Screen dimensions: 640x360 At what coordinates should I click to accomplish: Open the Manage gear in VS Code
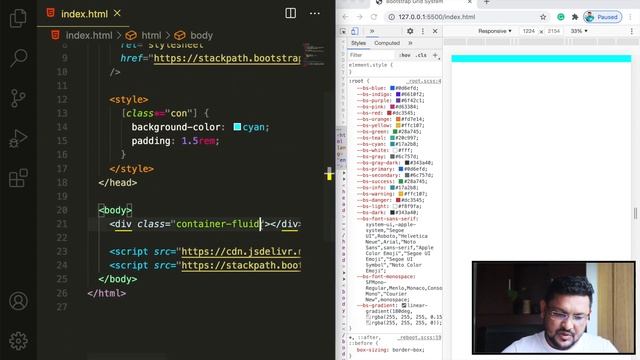[18, 341]
